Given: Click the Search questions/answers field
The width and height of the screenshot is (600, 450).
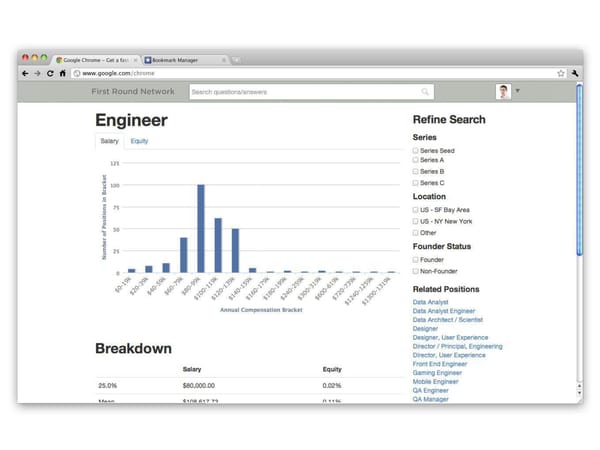Looking at the screenshot, I should [305, 92].
